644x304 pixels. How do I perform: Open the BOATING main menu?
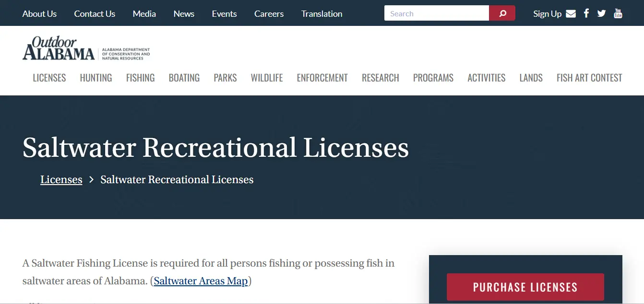tap(184, 78)
